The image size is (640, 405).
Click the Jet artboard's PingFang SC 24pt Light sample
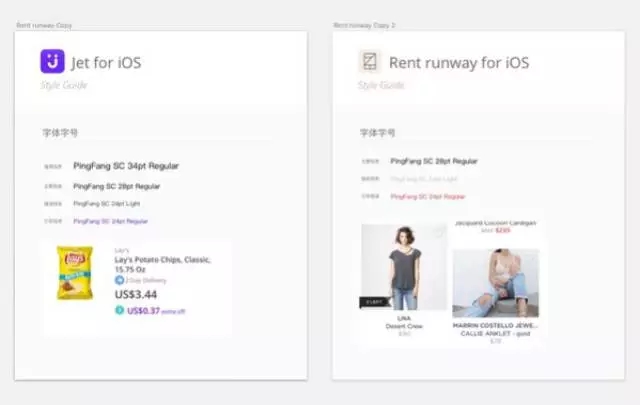point(107,204)
